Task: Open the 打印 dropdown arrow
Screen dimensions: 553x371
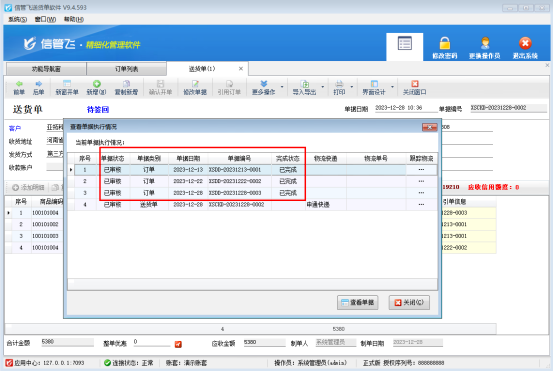Action: point(352,87)
